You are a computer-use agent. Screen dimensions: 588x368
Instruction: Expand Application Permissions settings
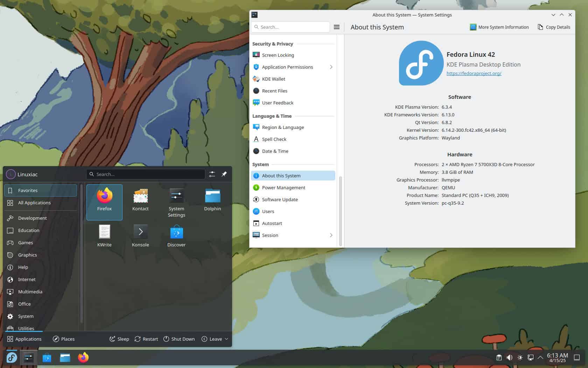tap(331, 67)
